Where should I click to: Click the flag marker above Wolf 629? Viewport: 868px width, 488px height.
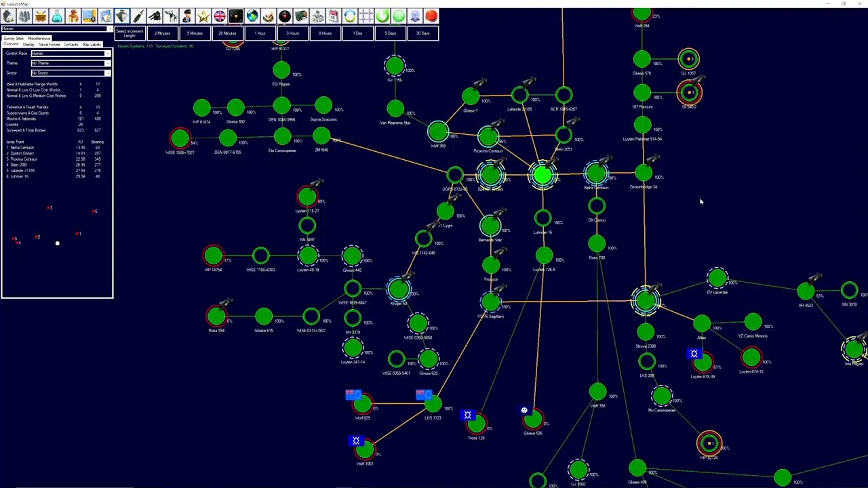point(353,394)
